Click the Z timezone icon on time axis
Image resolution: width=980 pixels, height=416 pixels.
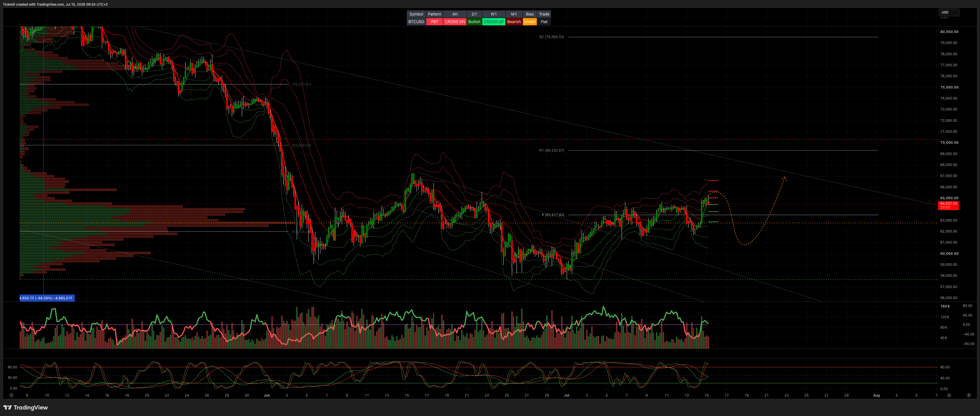(x=12, y=395)
